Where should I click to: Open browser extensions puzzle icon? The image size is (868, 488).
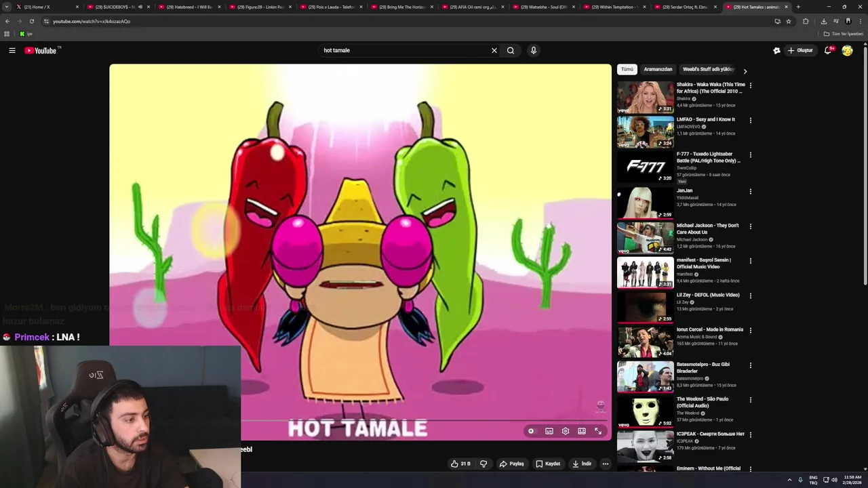point(806,21)
